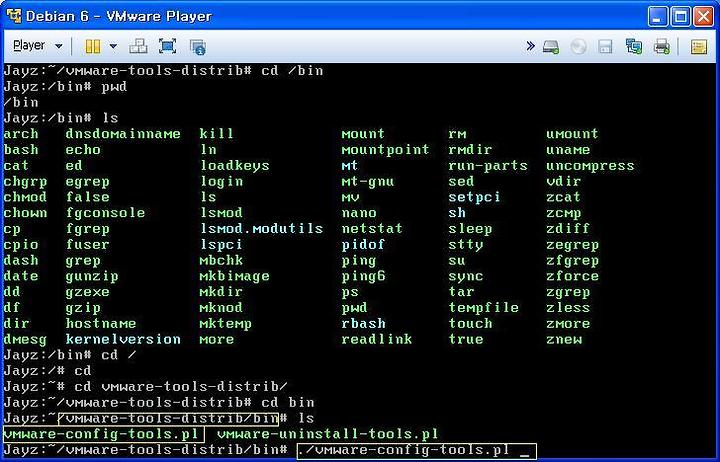Click the umount entry
720x462 pixels.
click(x=572, y=134)
